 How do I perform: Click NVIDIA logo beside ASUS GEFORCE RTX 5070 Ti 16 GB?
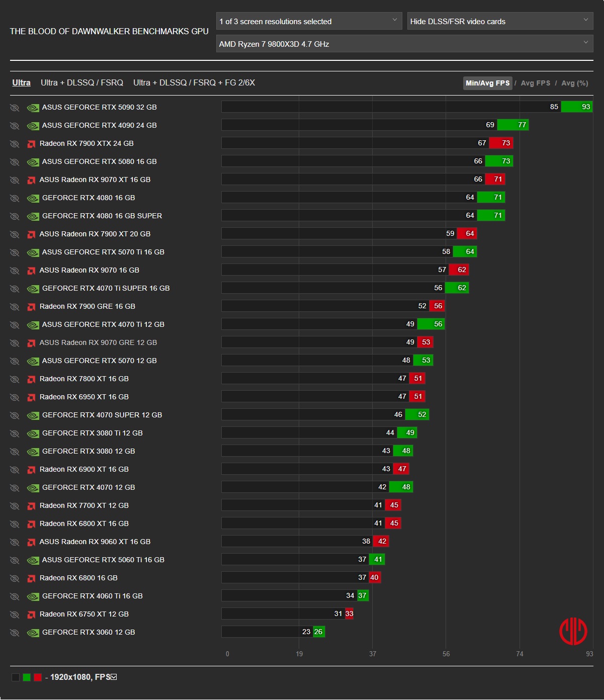(33, 252)
